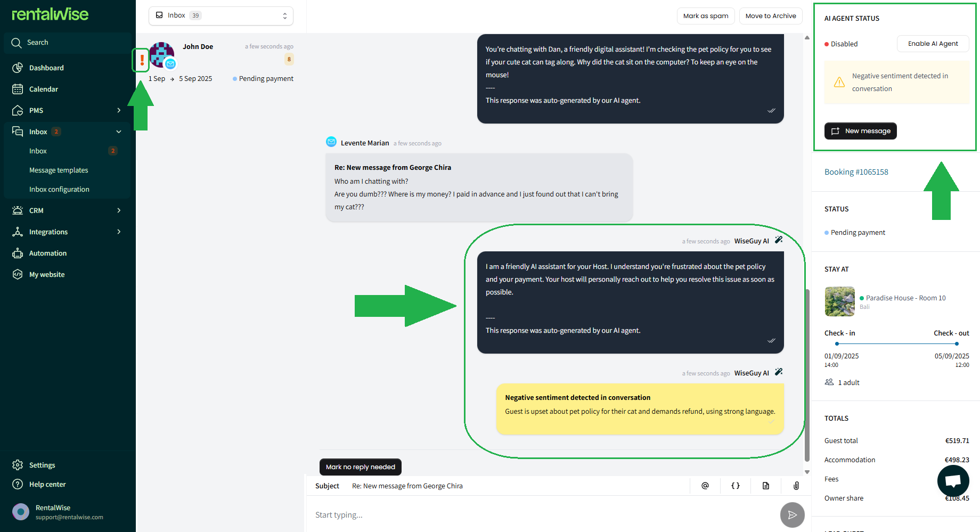Screen dimensions: 980x532
Task: Click the Automation robot icon
Action: 18,253
